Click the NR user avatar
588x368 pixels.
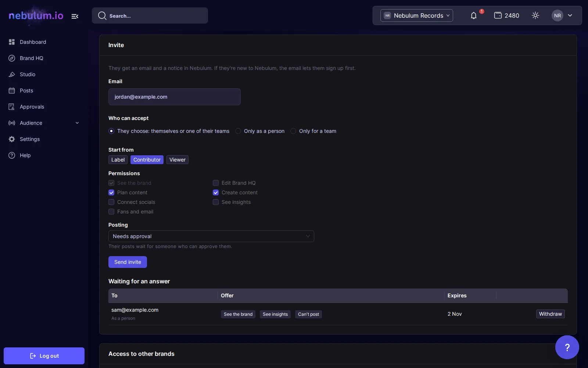pos(557,15)
